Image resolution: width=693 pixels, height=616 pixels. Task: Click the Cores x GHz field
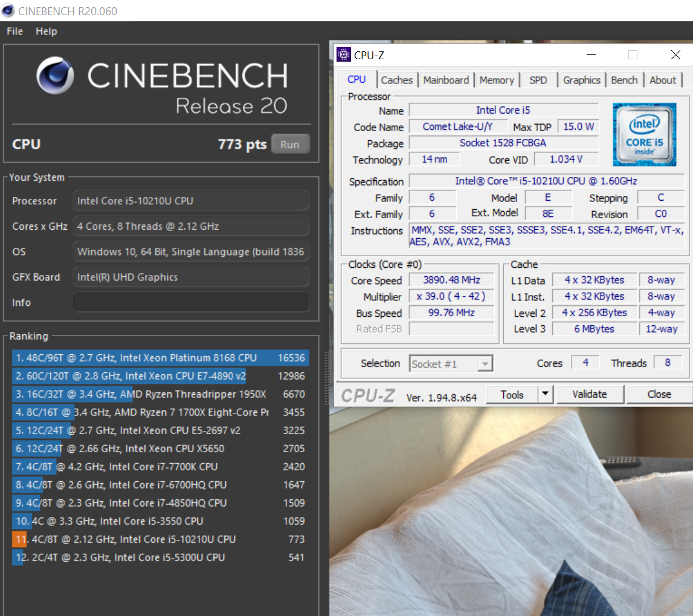click(190, 227)
